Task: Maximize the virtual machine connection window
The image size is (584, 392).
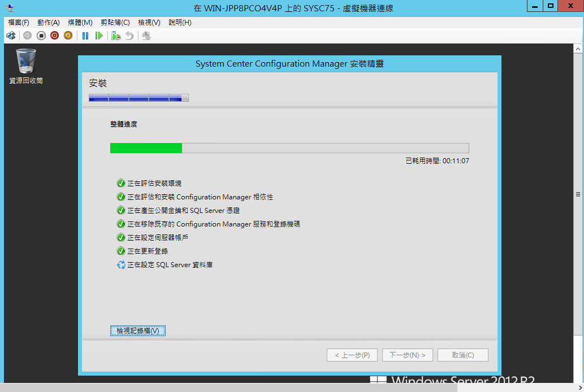Action: tap(551, 6)
